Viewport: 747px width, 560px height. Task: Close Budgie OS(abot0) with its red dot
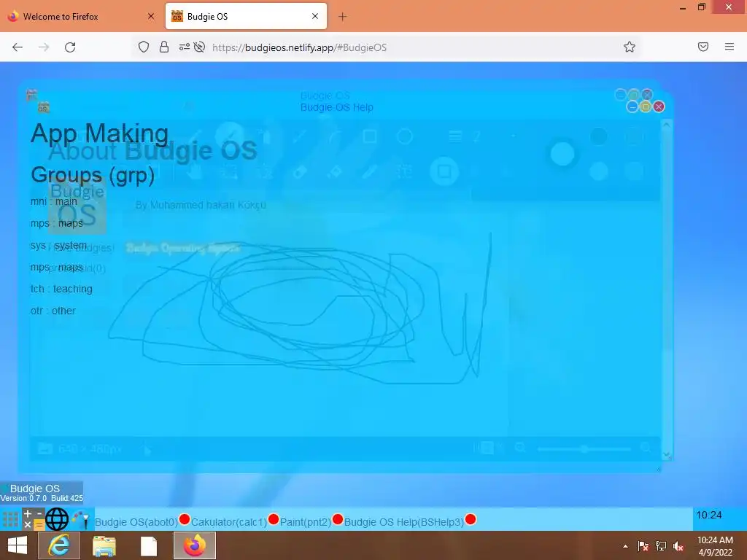click(x=185, y=519)
